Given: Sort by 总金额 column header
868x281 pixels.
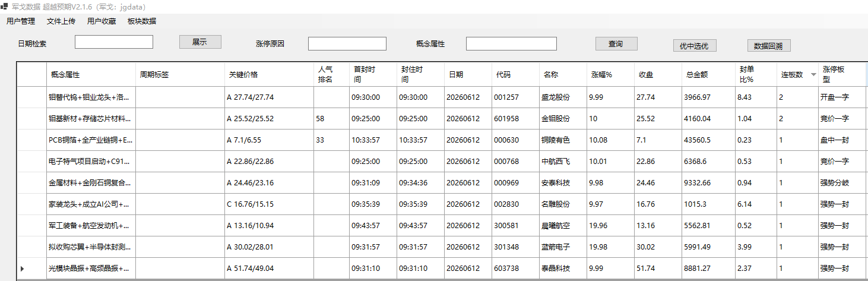Looking at the screenshot, I should point(708,75).
